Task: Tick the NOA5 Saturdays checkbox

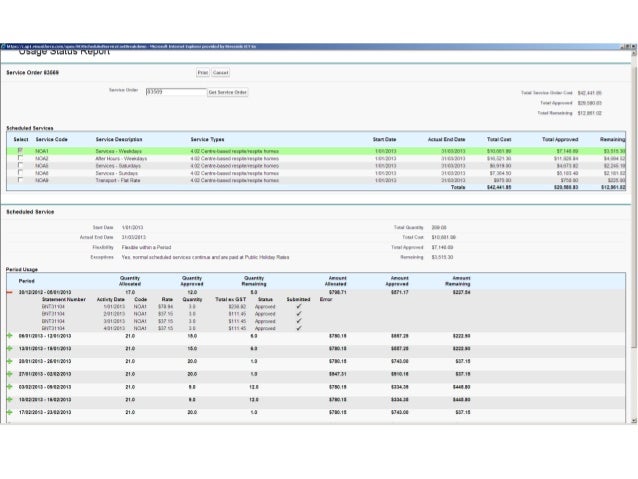Action: click(x=21, y=165)
